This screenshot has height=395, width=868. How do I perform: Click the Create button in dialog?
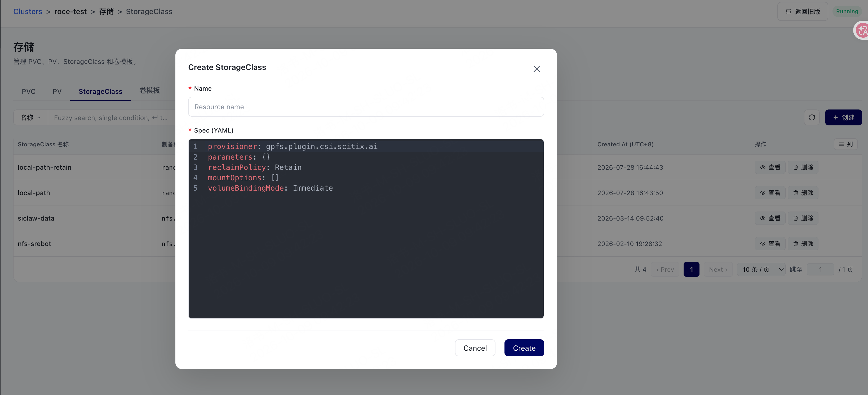[x=524, y=348]
